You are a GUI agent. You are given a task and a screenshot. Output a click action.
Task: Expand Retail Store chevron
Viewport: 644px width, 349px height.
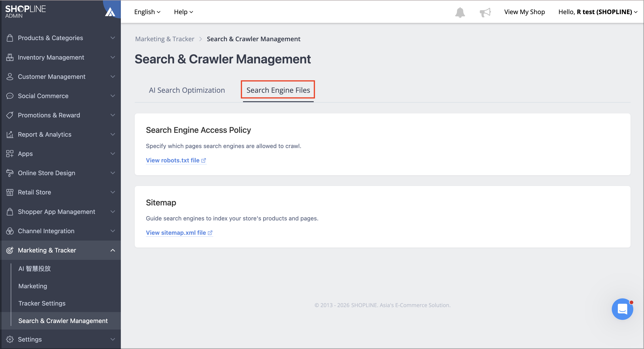113,192
